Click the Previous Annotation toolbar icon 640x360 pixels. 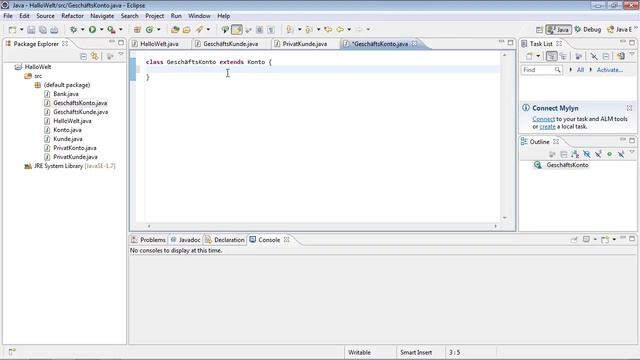309,30
